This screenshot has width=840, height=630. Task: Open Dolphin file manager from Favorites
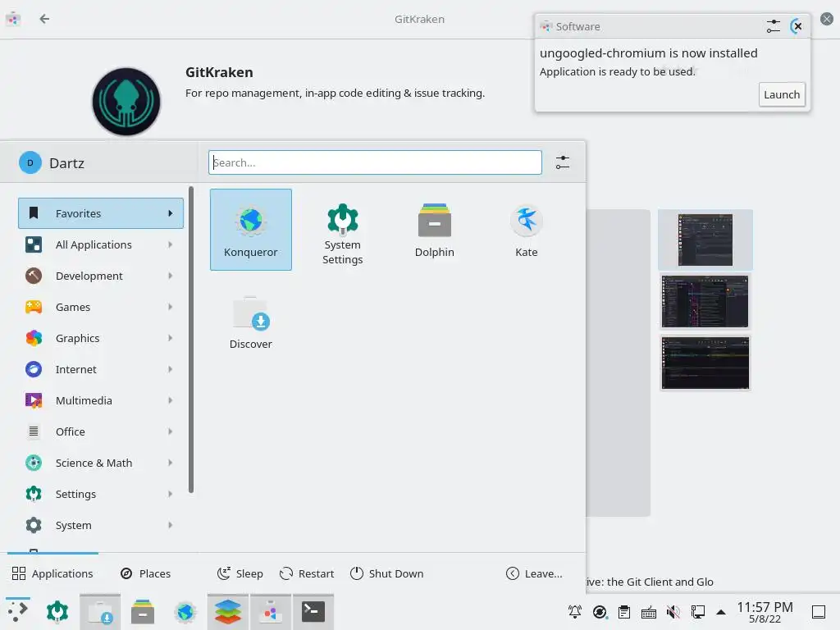click(x=435, y=231)
